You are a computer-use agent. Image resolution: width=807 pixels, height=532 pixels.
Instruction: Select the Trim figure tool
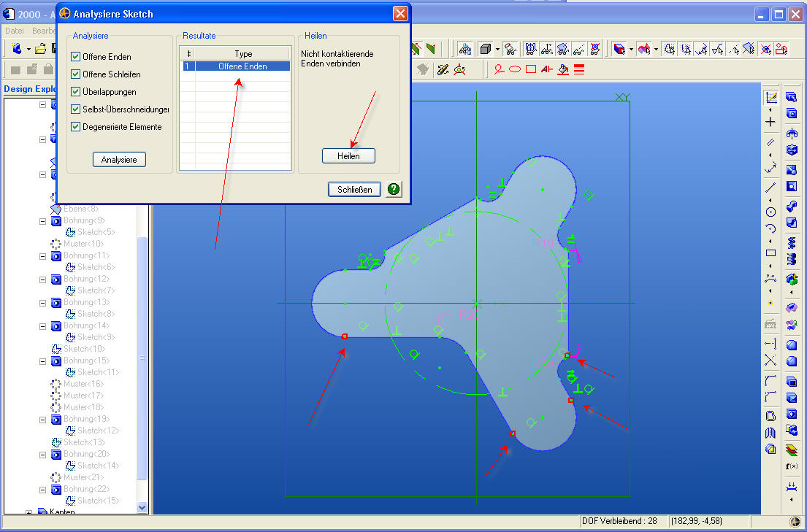click(x=770, y=361)
